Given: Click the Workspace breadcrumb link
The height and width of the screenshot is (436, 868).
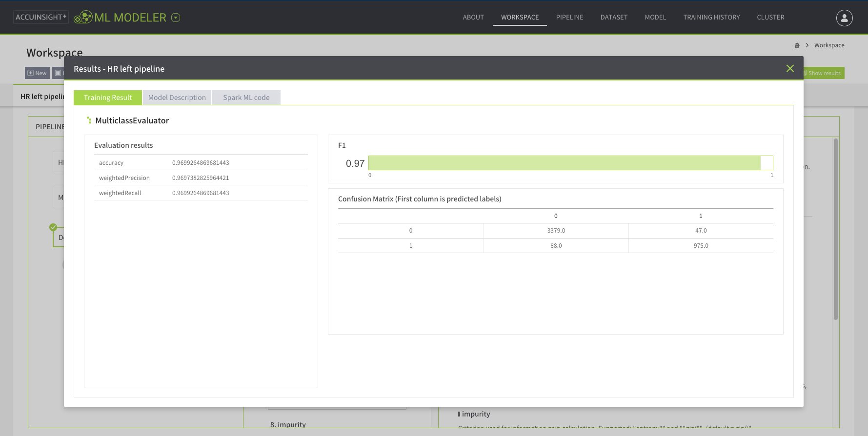Looking at the screenshot, I should (829, 45).
